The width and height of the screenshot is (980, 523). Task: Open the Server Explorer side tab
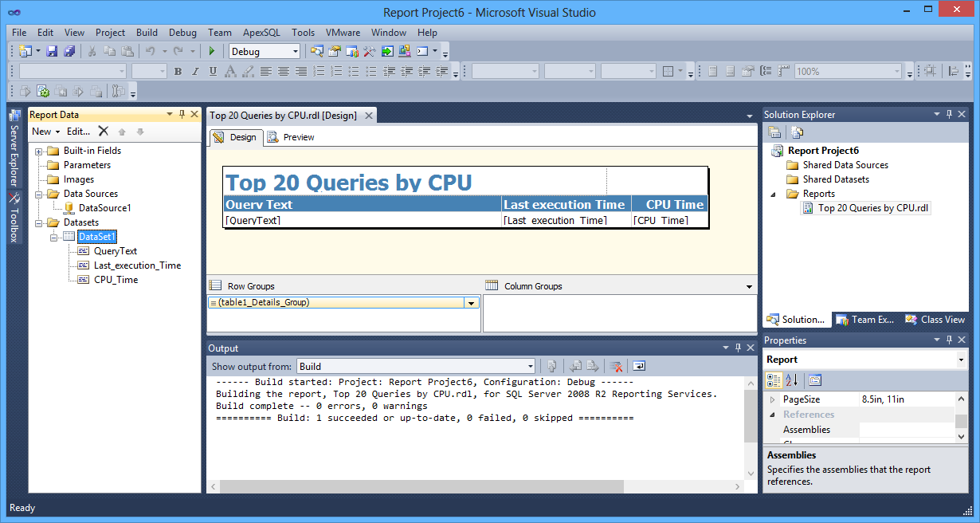click(14, 148)
